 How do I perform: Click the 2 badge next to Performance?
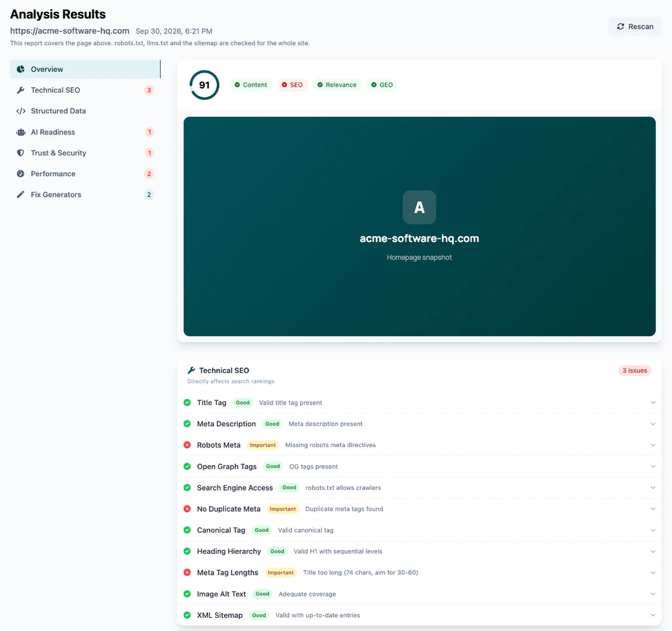pyautogui.click(x=149, y=174)
